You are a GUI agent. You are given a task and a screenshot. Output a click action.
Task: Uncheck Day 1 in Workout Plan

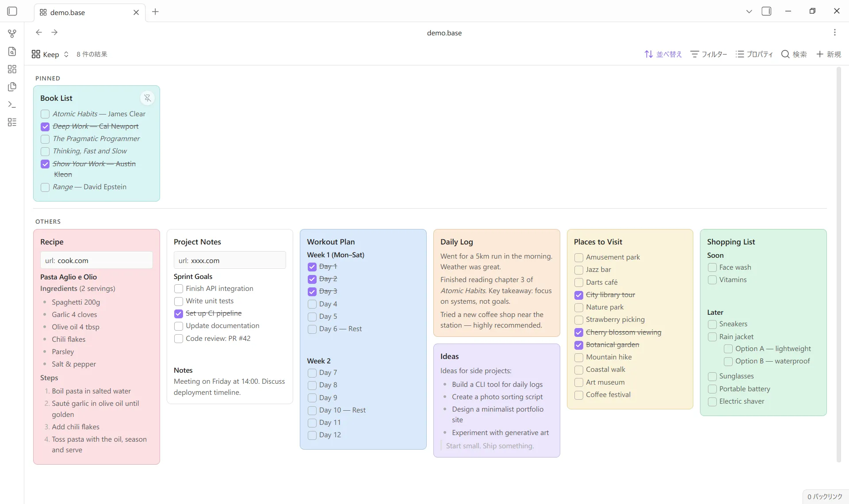tap(312, 267)
